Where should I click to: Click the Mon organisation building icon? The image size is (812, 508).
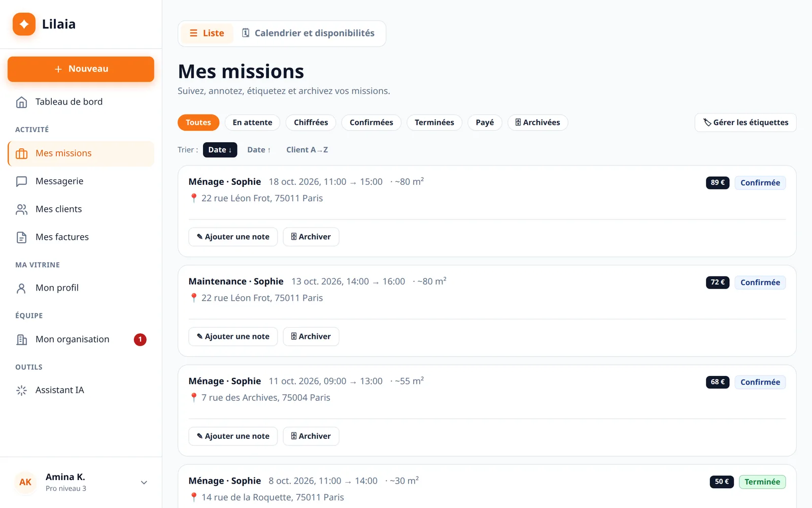21,339
